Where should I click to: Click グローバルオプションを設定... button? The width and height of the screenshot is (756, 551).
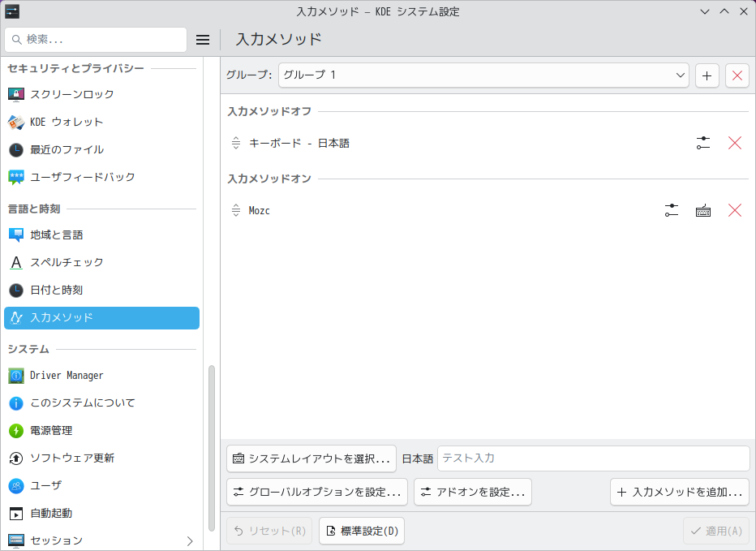click(x=317, y=492)
